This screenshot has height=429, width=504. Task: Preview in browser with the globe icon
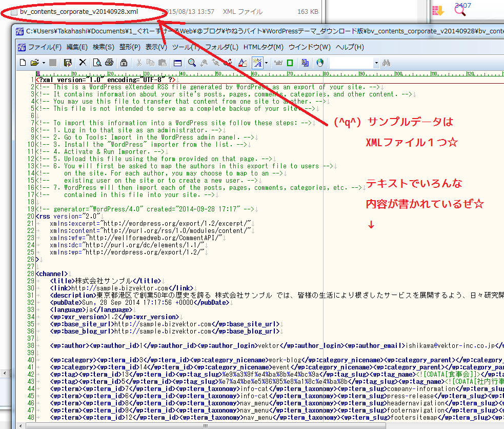coord(320,63)
